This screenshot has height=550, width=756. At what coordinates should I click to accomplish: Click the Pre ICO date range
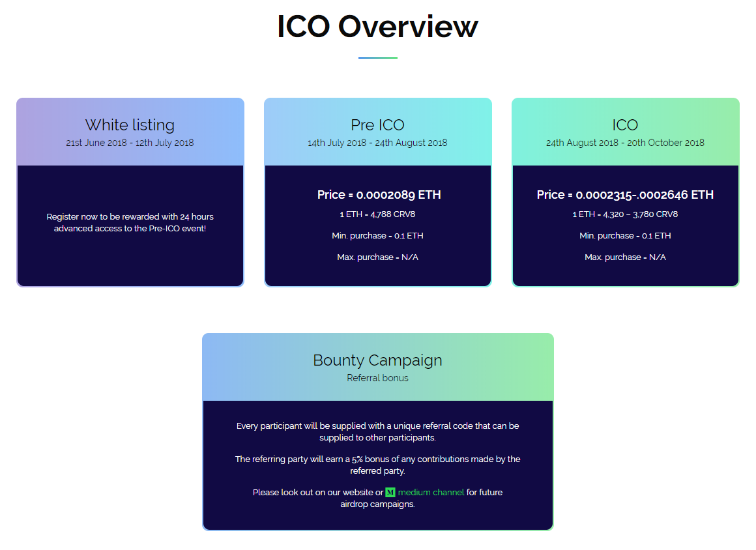point(377,143)
